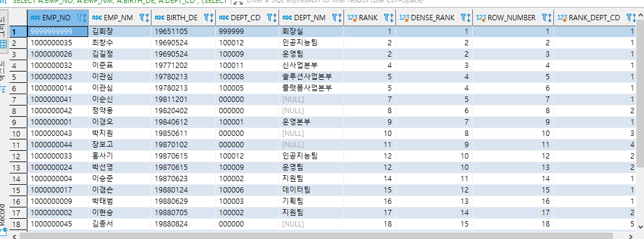This screenshot has height=239, width=644.
Task: Click the birth date cell 19880824
Action: coord(183,224)
